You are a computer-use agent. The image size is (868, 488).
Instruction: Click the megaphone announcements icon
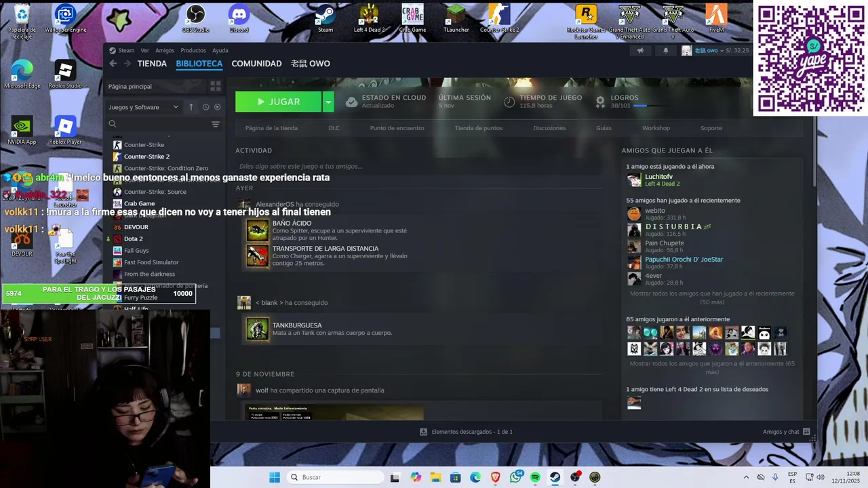click(640, 50)
